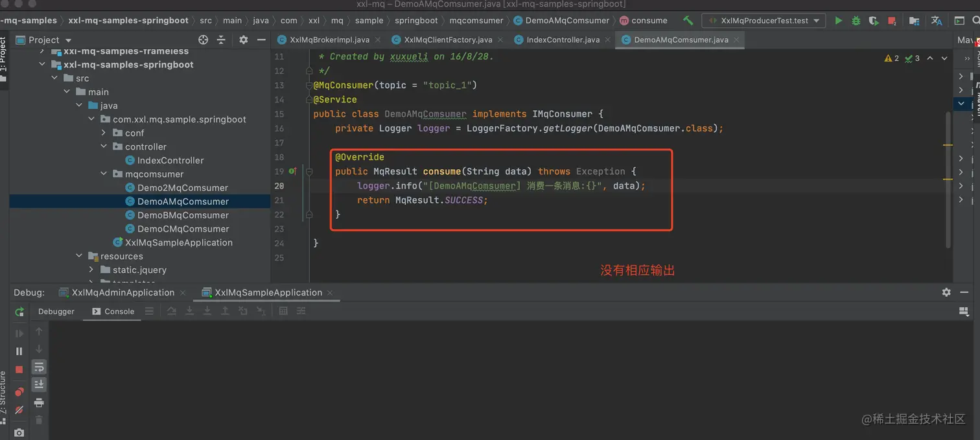
Task: Go to the previous highlighted problem arrow
Action: [930, 58]
